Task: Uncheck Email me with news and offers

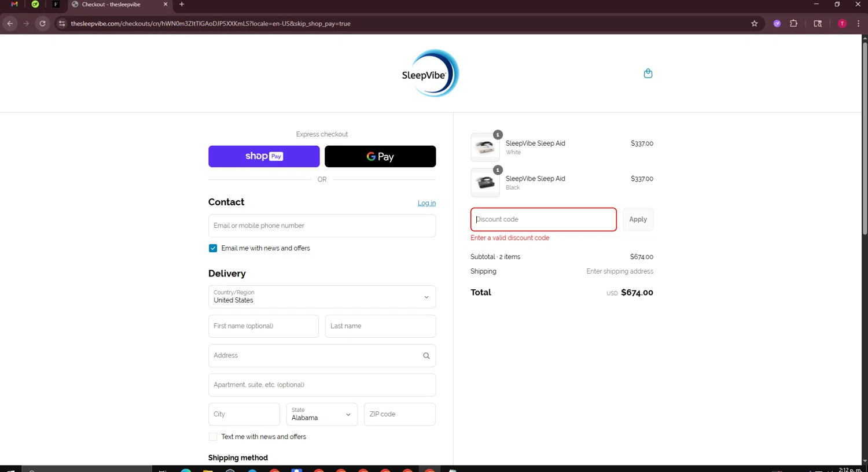Action: tap(213, 248)
